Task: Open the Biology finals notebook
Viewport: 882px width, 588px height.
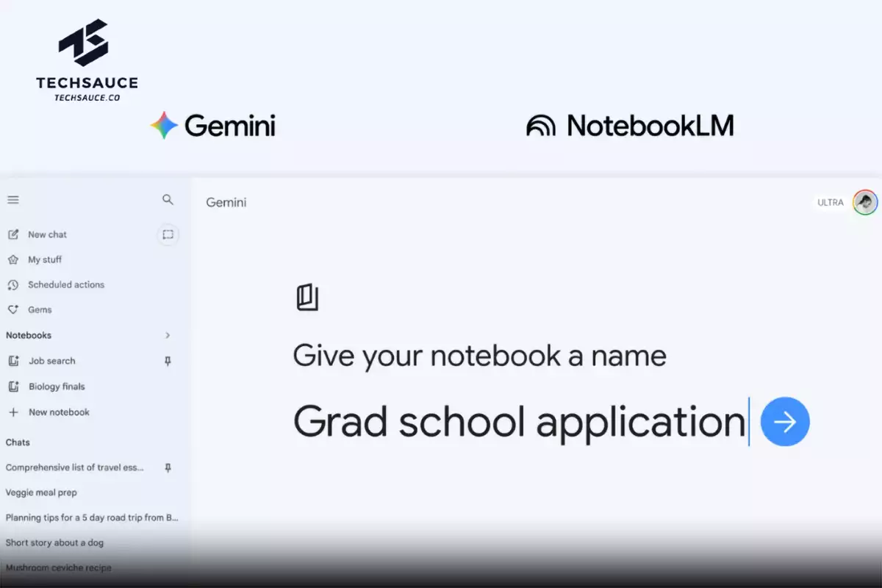Action: (57, 387)
